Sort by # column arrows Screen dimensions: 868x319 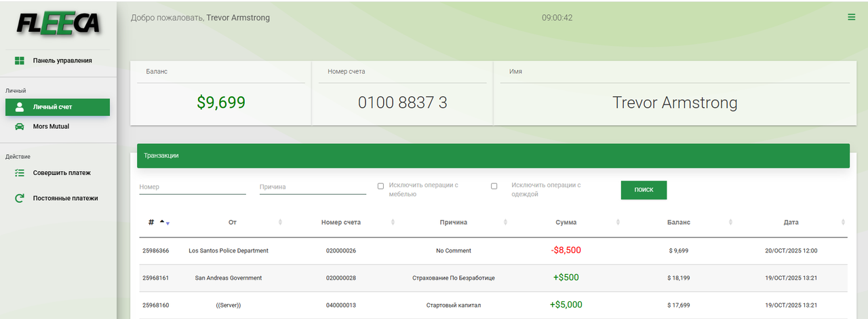coord(165,223)
